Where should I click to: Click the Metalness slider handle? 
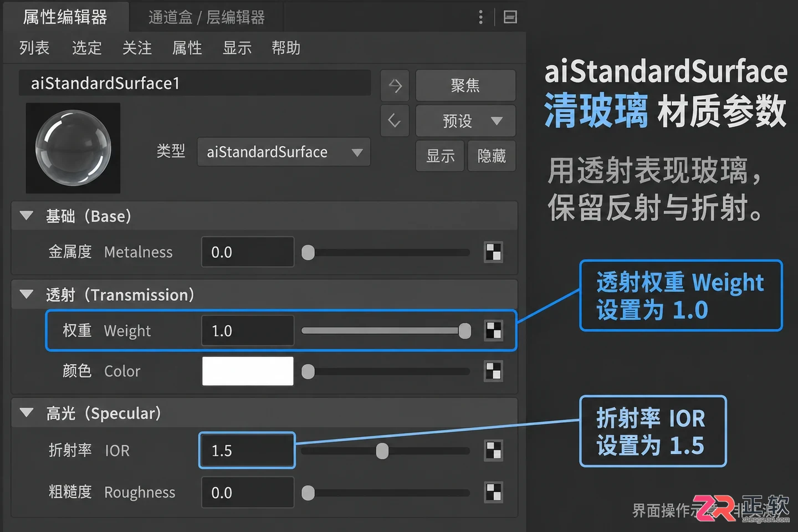[x=308, y=253]
